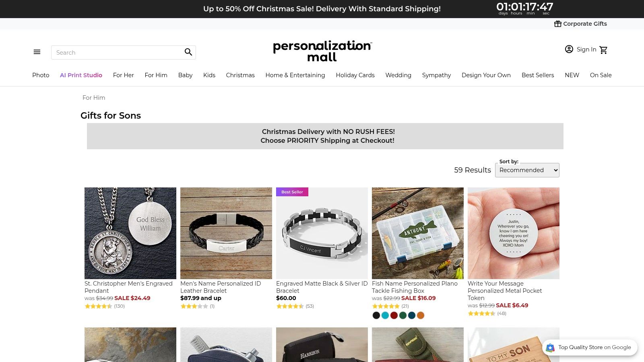The height and width of the screenshot is (362, 644).
Task: Click the gift icon beside Corporate Gifts
Action: (x=558, y=24)
